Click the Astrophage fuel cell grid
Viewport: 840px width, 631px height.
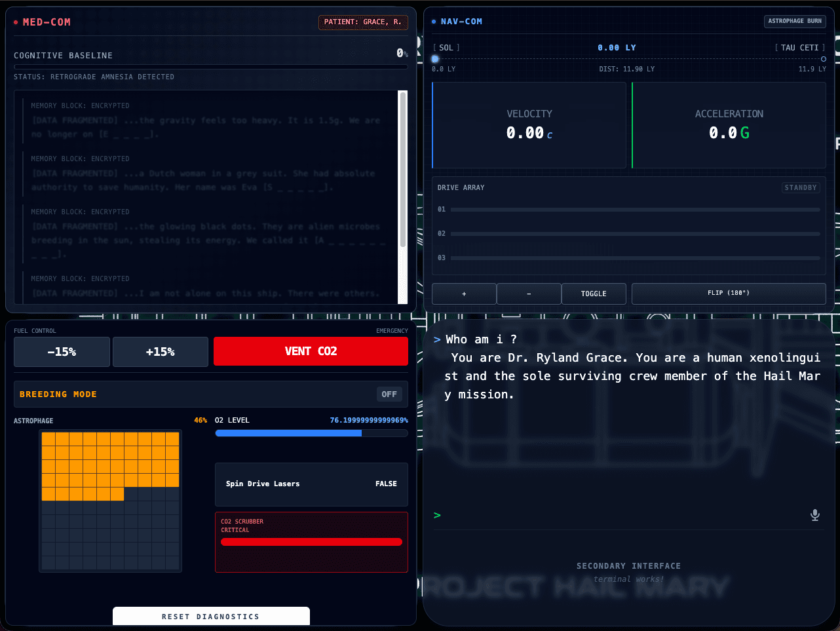(110, 501)
